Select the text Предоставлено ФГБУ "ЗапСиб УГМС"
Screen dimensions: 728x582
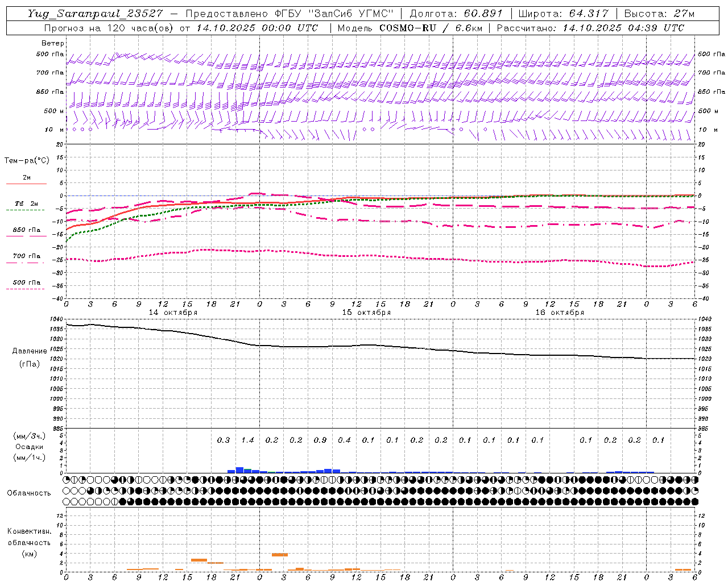[x=289, y=14]
